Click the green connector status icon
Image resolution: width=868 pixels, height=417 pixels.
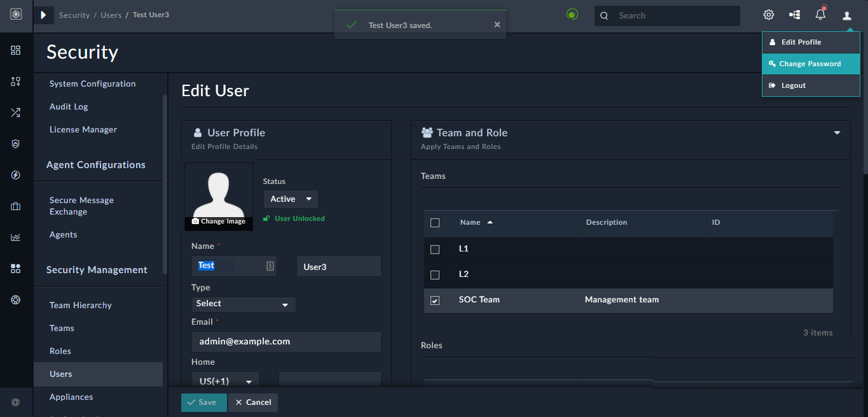[572, 14]
